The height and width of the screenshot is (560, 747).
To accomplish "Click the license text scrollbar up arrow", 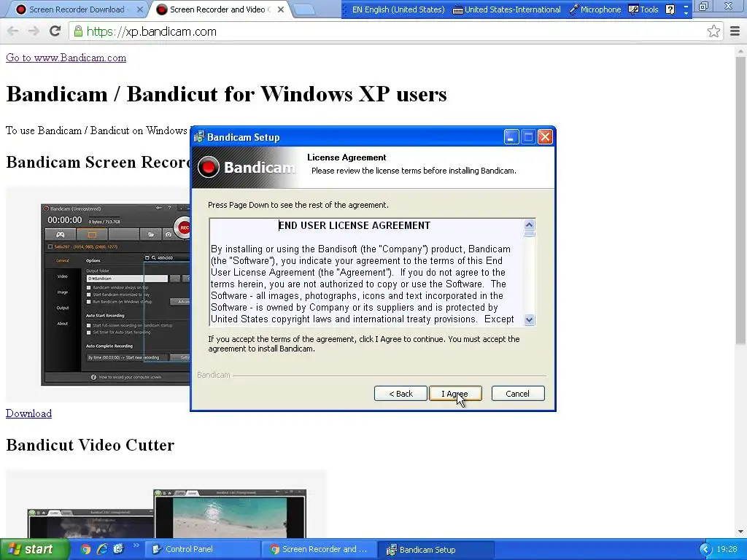I will [530, 225].
